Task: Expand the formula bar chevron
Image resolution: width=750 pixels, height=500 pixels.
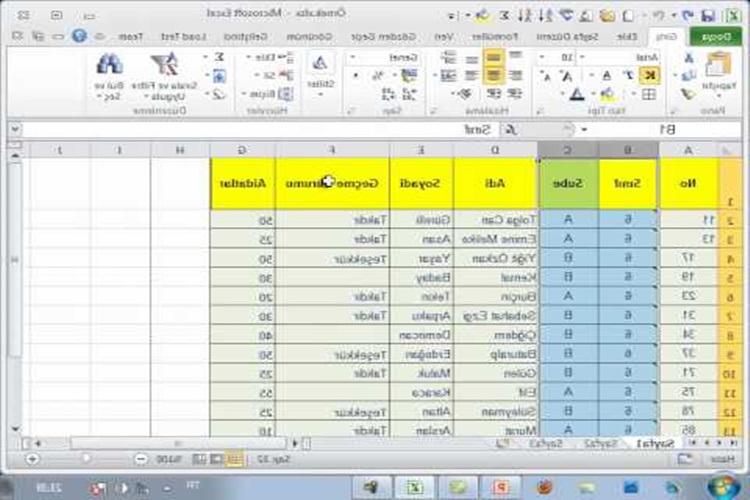Action: (x=15, y=129)
